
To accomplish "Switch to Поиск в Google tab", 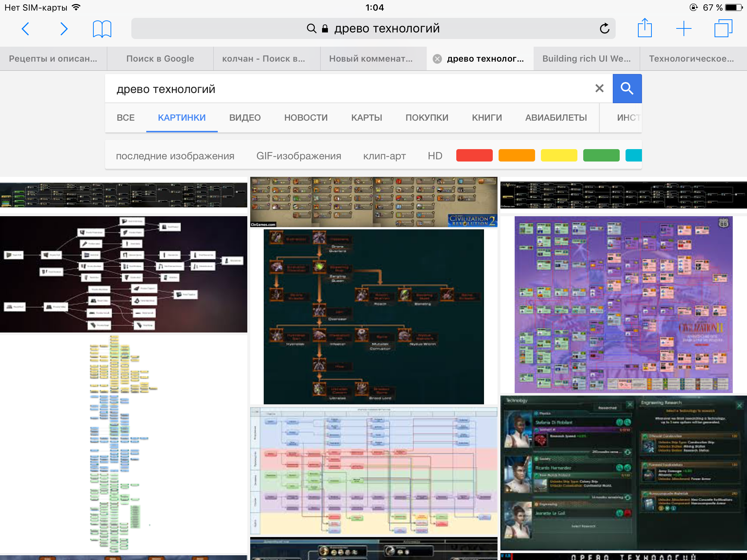I will tap(160, 59).
